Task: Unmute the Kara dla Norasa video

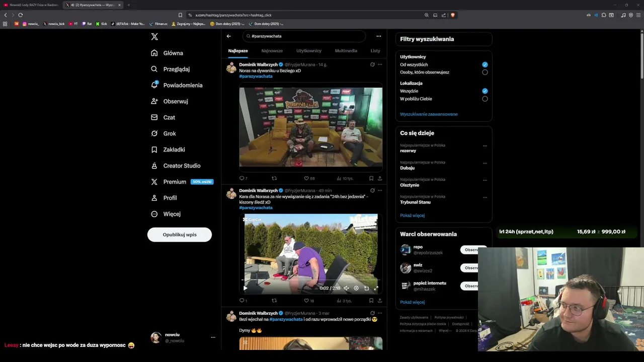Action: [346, 288]
